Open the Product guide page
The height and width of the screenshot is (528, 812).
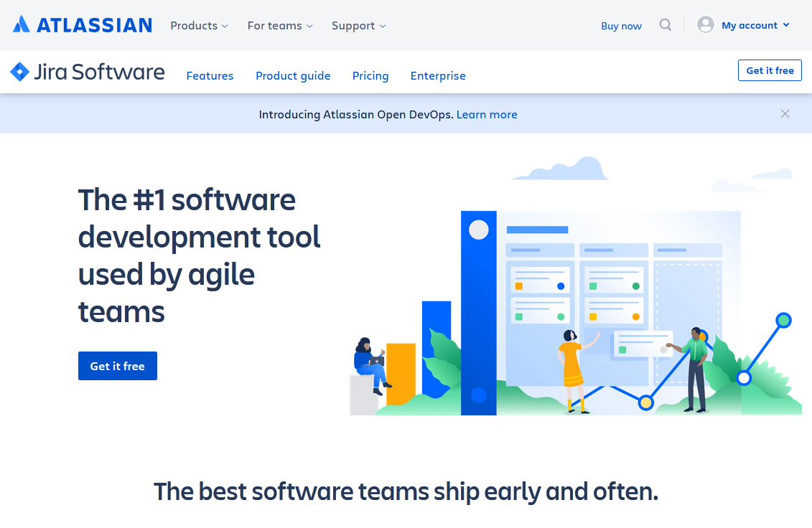(293, 75)
